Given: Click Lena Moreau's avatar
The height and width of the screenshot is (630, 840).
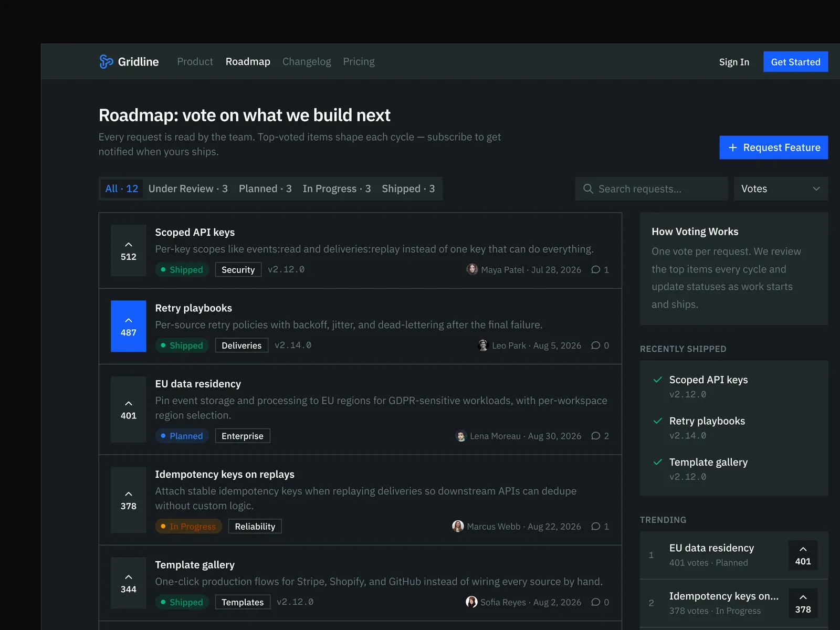Looking at the screenshot, I should [461, 436].
